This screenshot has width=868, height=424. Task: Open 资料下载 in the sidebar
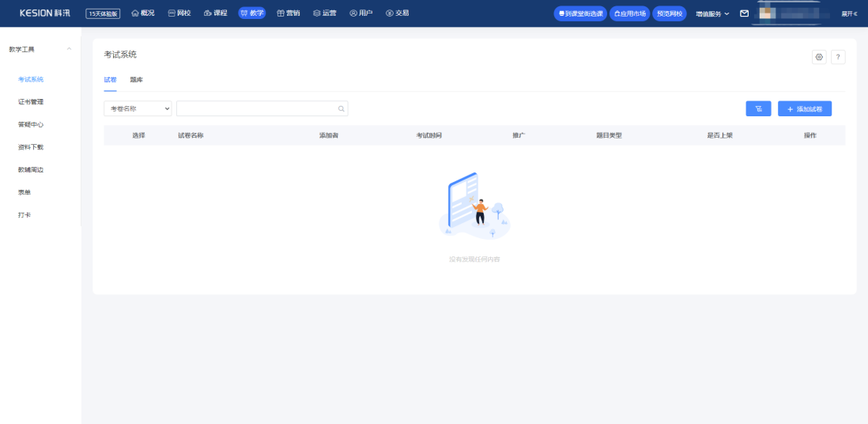(31, 147)
